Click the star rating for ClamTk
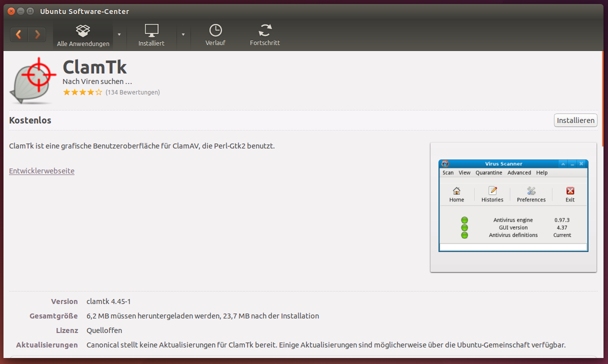 click(x=82, y=92)
